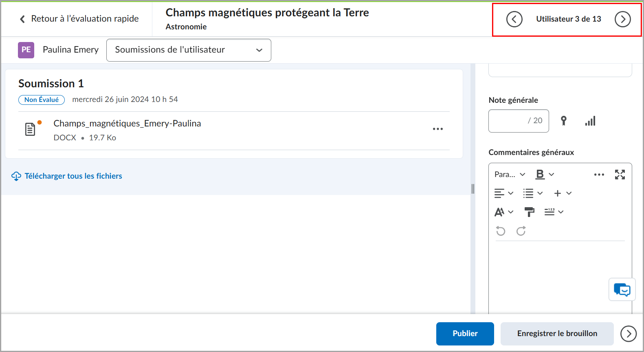
Task: Open more actions menu for submitted file
Action: click(x=437, y=129)
